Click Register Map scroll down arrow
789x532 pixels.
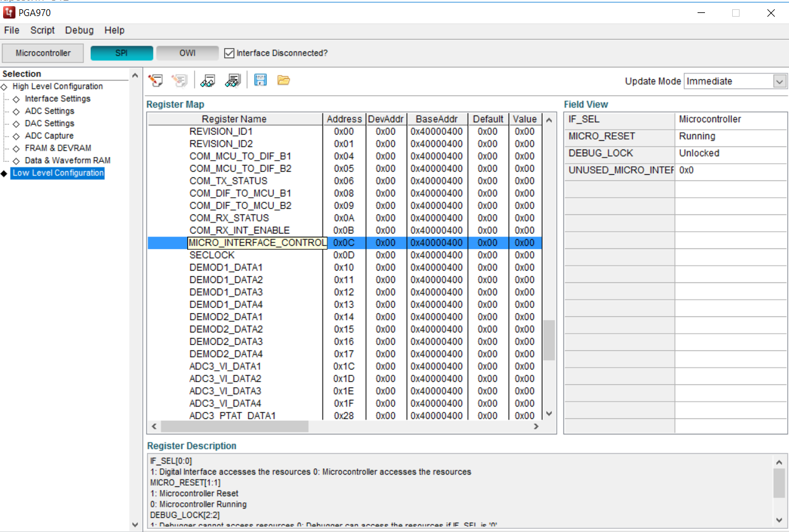(549, 414)
